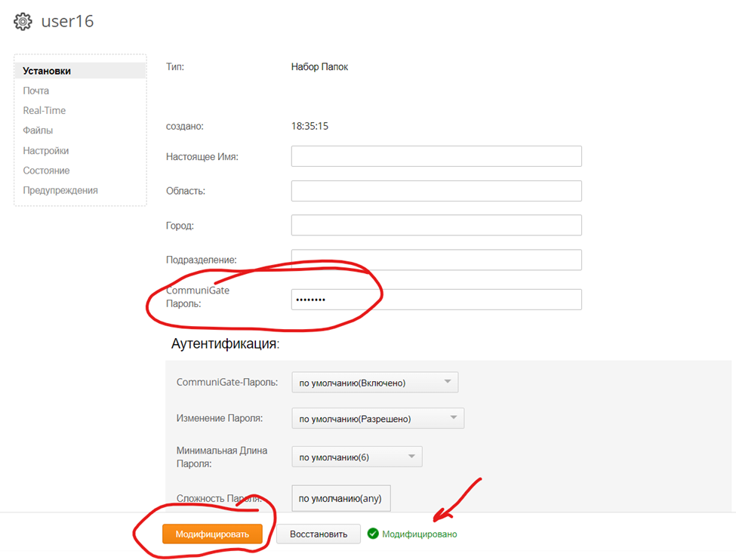Select the Подразделение input field
Image resolution: width=736 pixels, height=560 pixels.
[x=436, y=260]
